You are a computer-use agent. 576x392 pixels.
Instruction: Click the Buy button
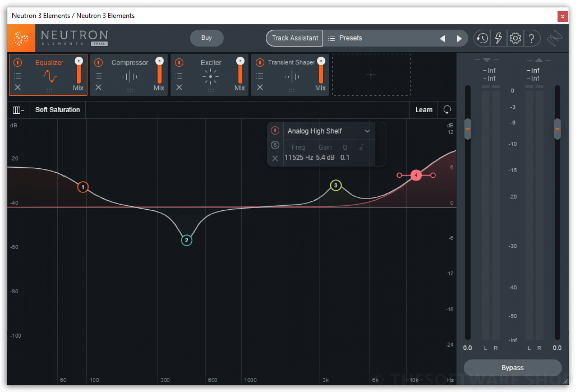(x=207, y=38)
